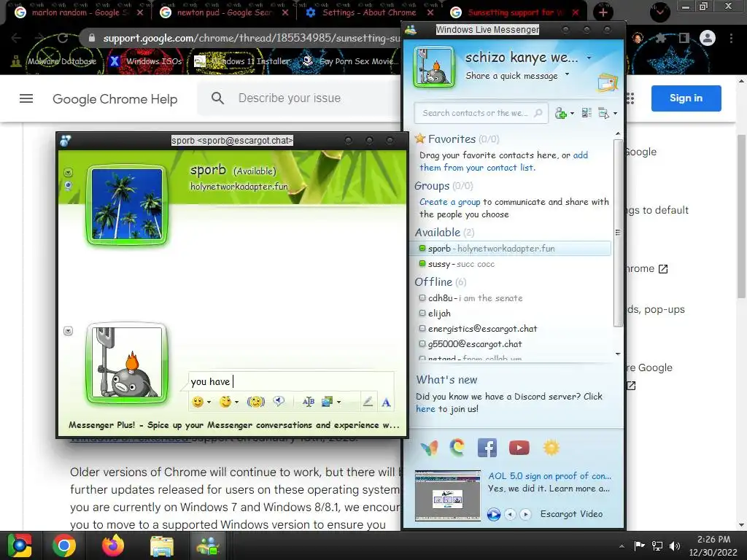Open the Windows 11 Installer bookmark

coord(243,61)
